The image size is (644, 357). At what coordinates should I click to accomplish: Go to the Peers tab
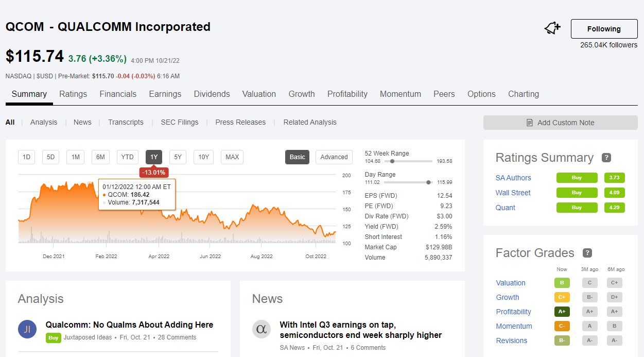[444, 94]
